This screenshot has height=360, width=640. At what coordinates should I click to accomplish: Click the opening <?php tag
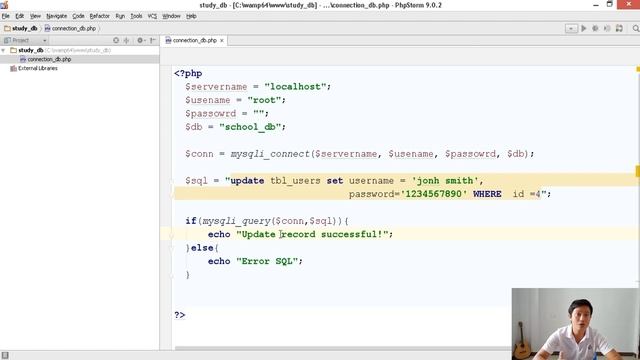click(x=188, y=74)
